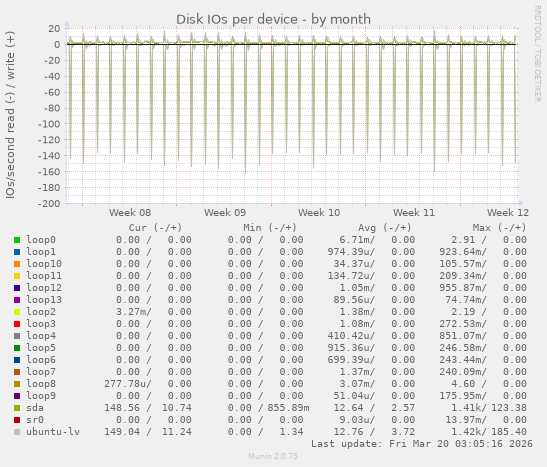The width and height of the screenshot is (547, 467).
Task: Click the loop11 yellow color swatch
Action: click(x=17, y=276)
